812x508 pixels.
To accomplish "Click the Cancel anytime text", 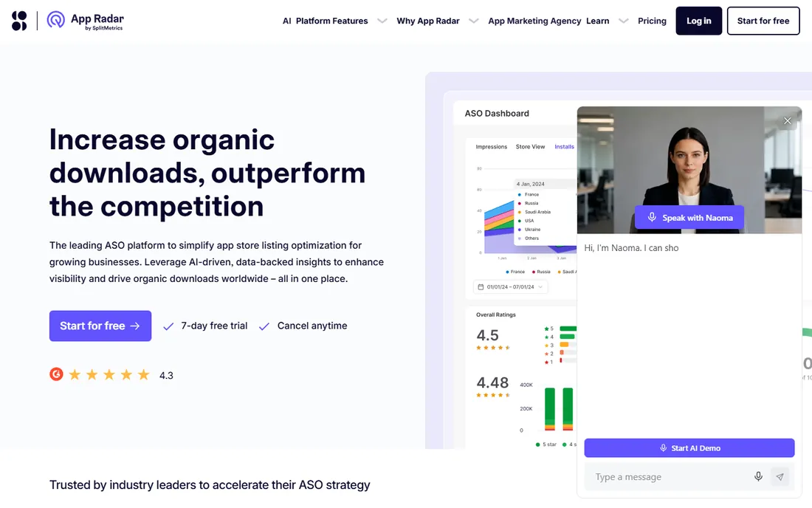I will tap(312, 326).
